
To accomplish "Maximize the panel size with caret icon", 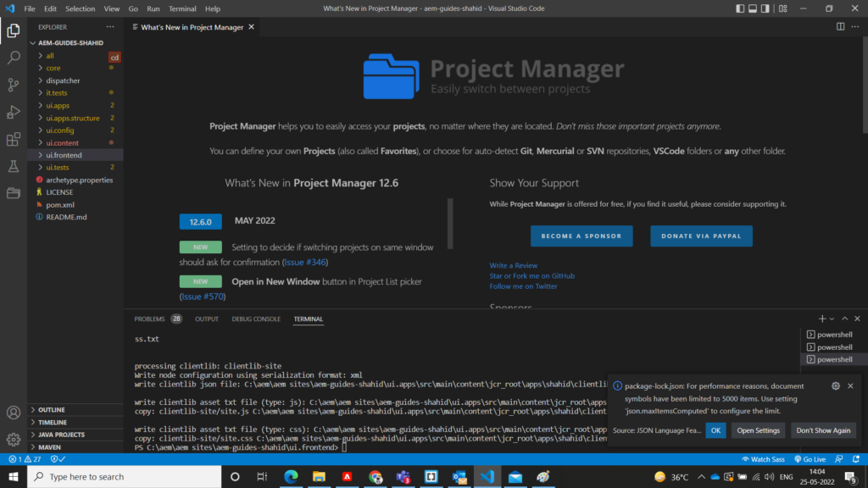I will 845,319.
